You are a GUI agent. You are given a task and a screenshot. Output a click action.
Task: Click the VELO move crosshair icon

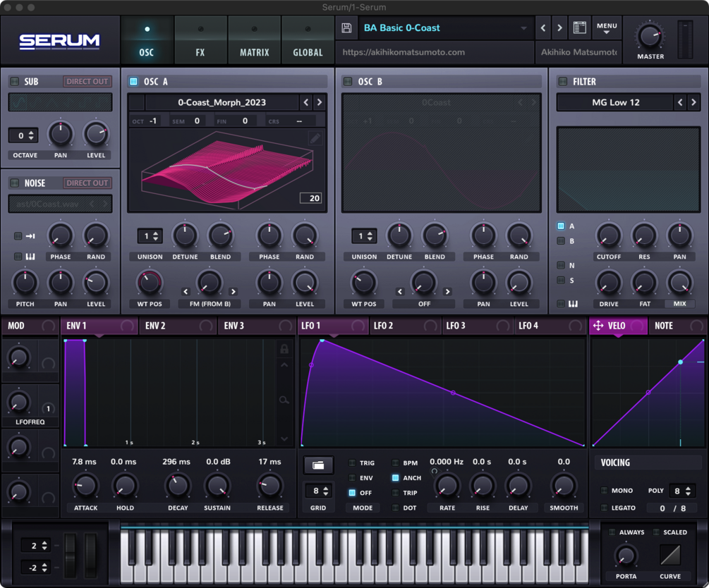pos(598,326)
